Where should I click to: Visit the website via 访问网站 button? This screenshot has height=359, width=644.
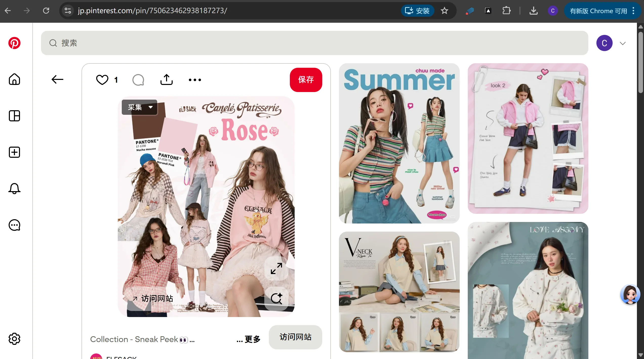click(x=295, y=337)
